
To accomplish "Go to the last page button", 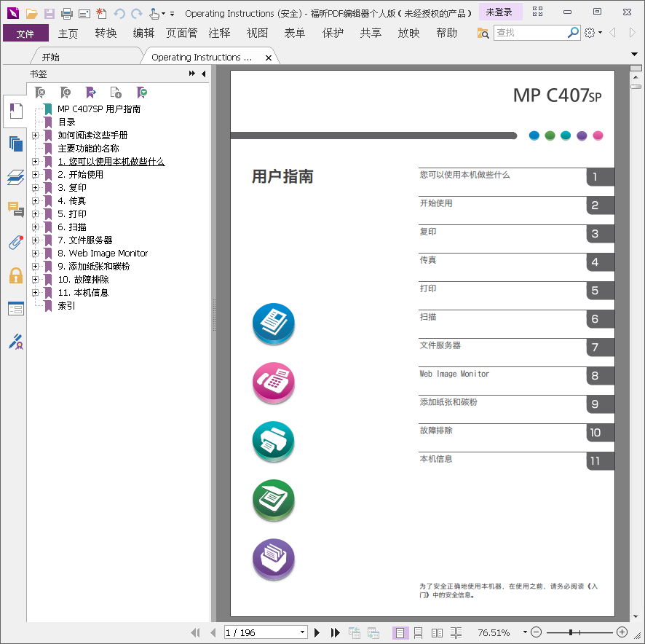I will pyautogui.click(x=336, y=632).
